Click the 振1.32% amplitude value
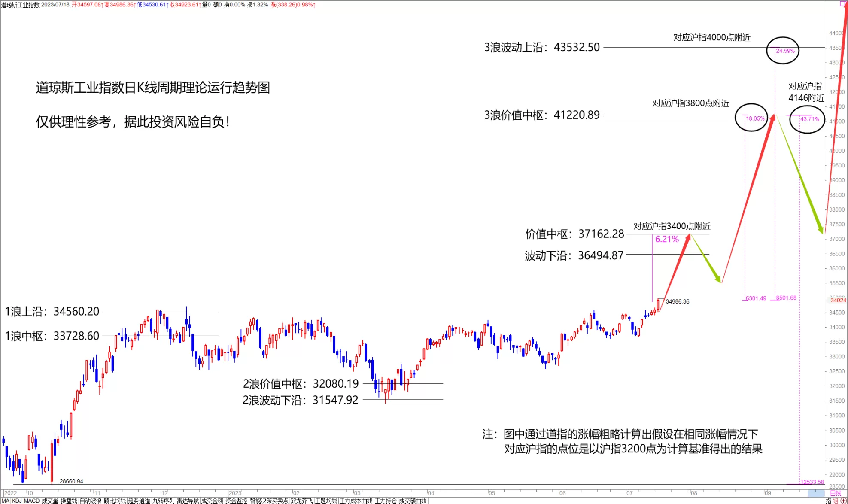 (257, 5)
